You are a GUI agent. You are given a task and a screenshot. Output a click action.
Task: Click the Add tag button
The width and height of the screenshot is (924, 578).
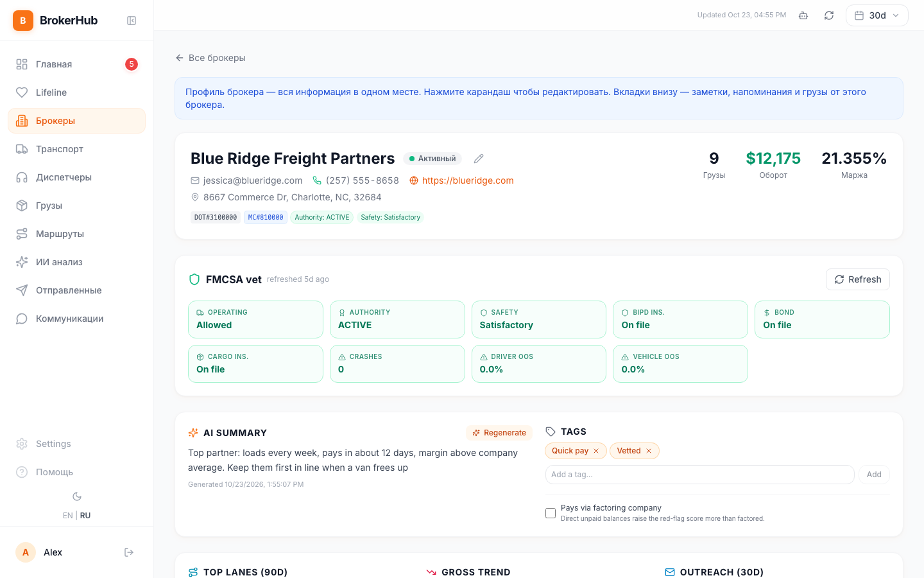pyautogui.click(x=874, y=475)
